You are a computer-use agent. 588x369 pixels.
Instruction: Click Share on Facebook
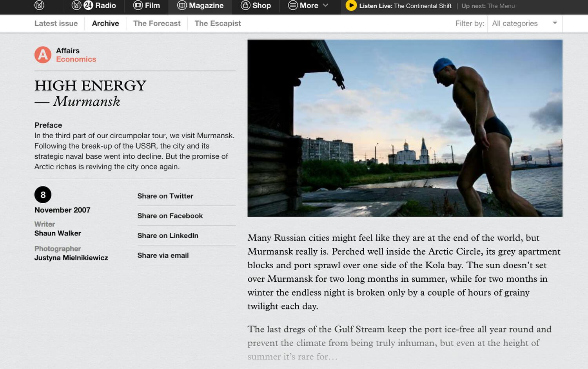point(170,216)
